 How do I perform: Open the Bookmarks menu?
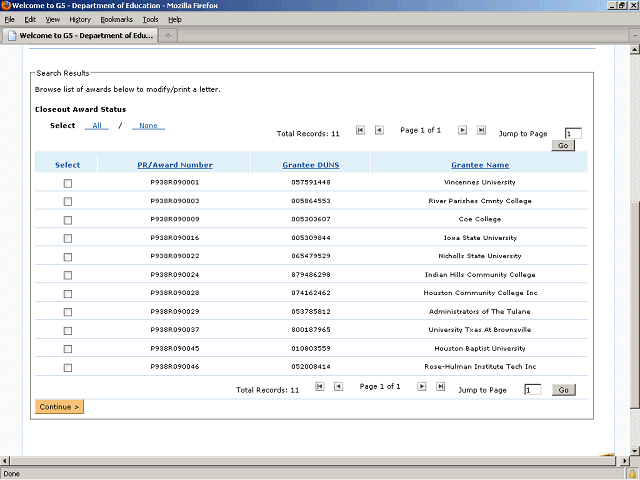[116, 19]
